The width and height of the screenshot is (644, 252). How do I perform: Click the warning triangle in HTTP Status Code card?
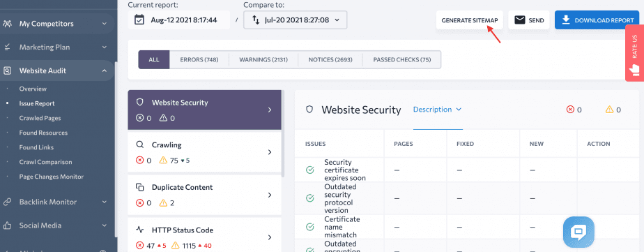[176, 246]
